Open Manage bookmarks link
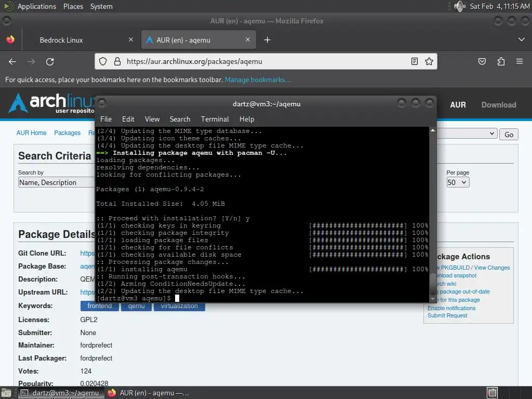Viewport: 532px width, 399px height. (x=258, y=79)
